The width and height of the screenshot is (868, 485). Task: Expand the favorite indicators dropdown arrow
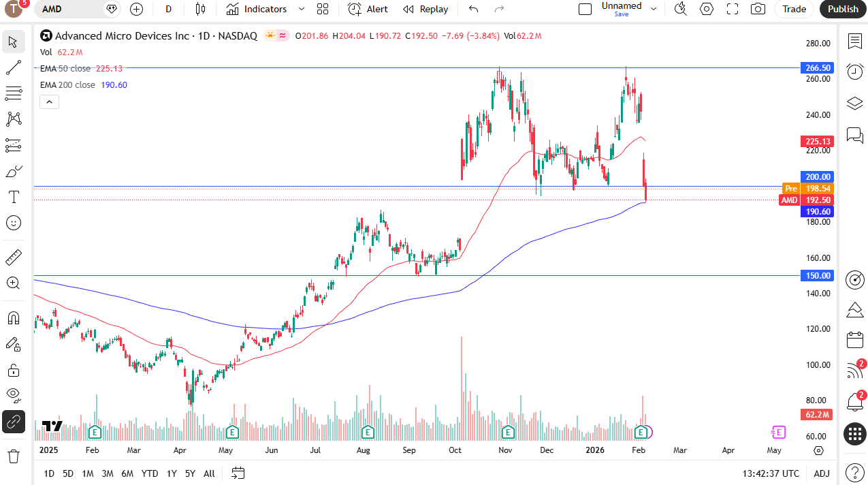point(302,9)
